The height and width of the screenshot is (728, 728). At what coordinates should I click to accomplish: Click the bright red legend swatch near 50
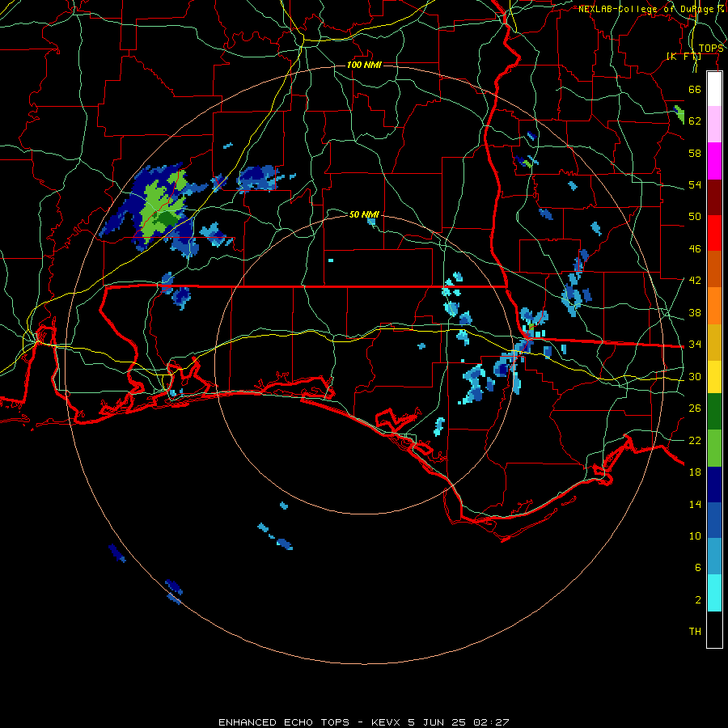(714, 233)
